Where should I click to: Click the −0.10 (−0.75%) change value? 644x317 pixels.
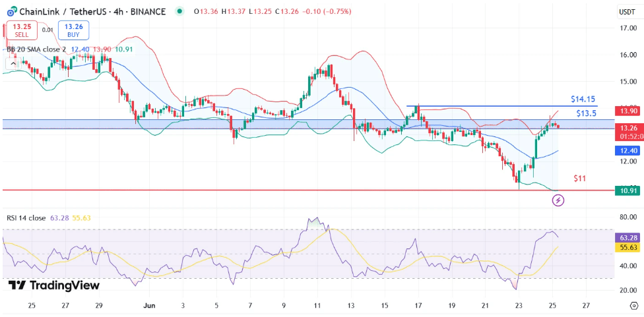328,11
